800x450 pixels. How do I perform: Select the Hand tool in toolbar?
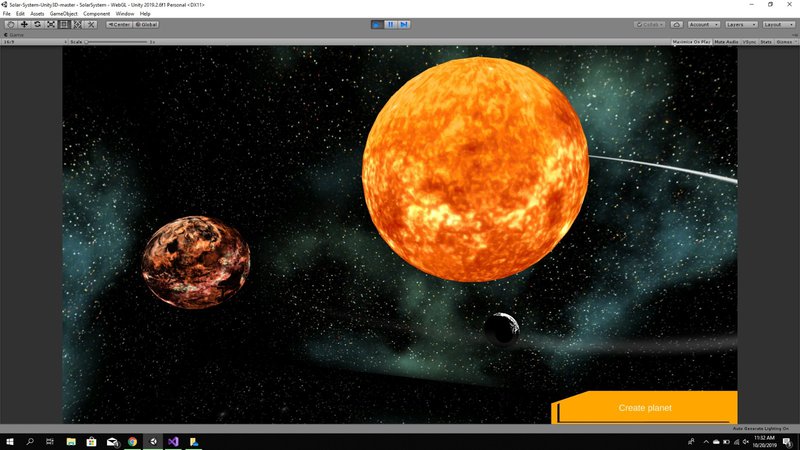pyautogui.click(x=10, y=24)
